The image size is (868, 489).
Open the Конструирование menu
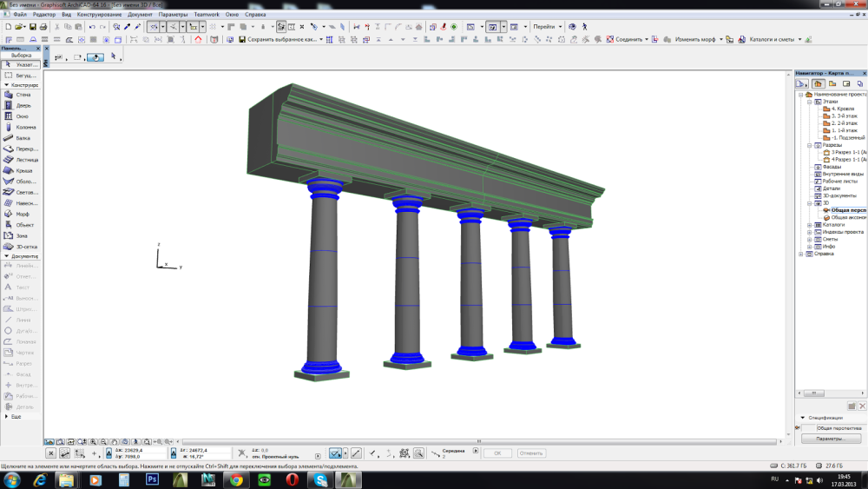100,15
